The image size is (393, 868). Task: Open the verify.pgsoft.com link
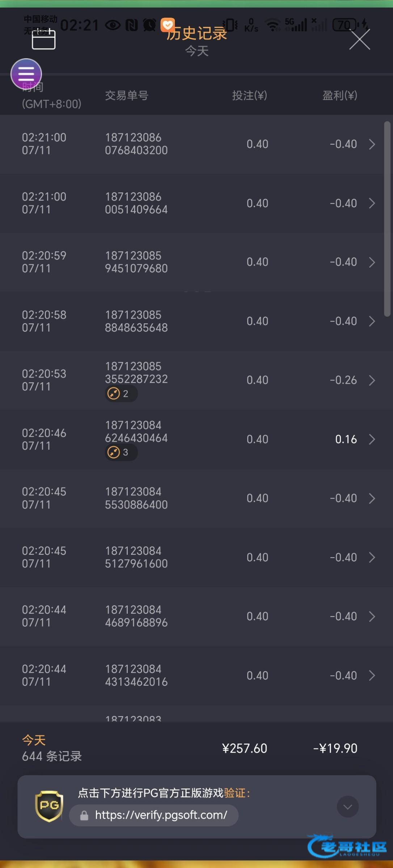pyautogui.click(x=161, y=815)
